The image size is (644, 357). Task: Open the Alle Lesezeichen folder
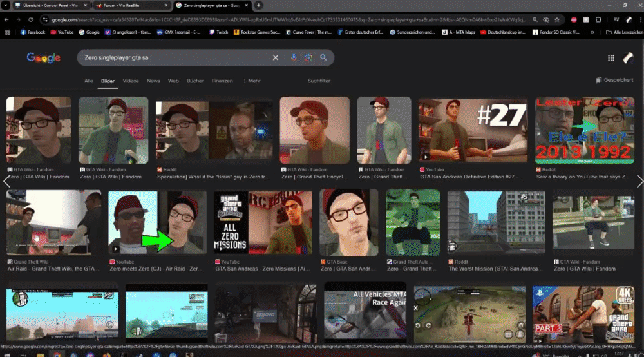(x=624, y=32)
